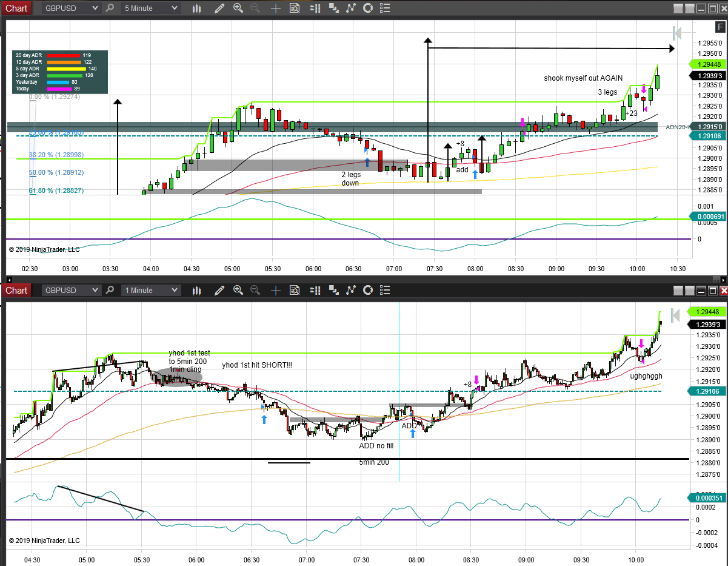The image size is (728, 566).
Task: Expand the 5 Minute interval selector
Action: (x=151, y=8)
